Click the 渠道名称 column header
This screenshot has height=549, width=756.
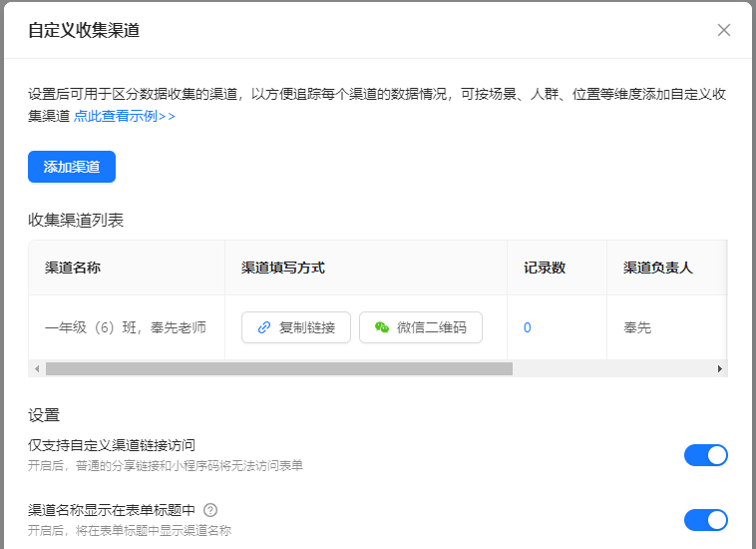coord(127,268)
